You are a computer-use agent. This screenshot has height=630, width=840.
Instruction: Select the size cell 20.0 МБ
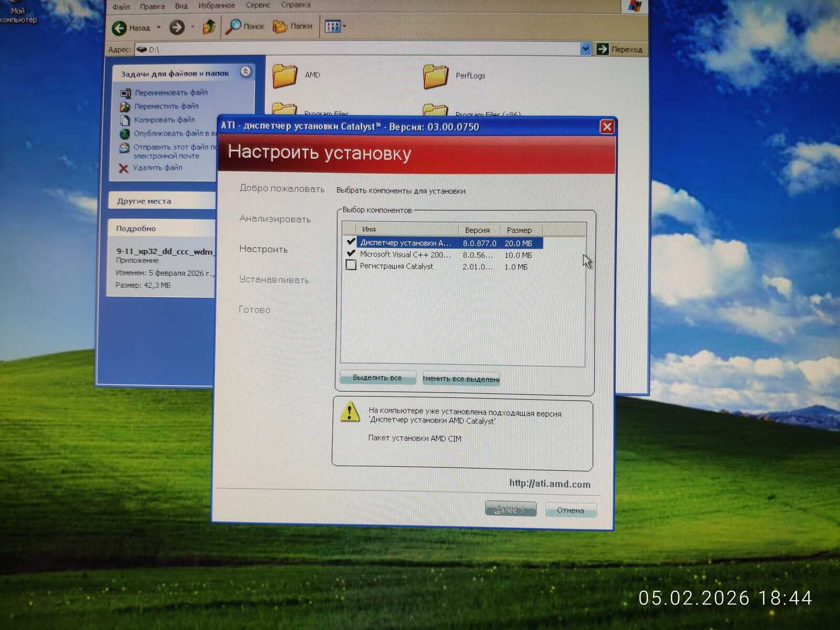pyautogui.click(x=518, y=244)
